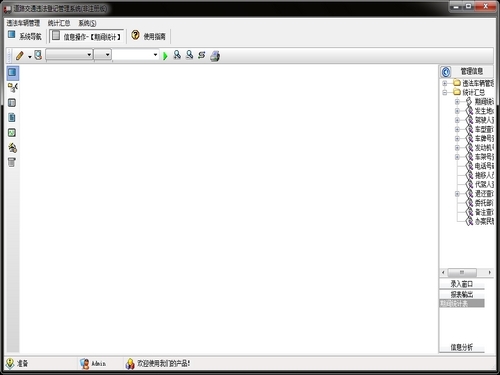The width and height of the screenshot is (500, 375).
Task: Click the Admin user icon in status bar
Action: pyautogui.click(x=85, y=364)
